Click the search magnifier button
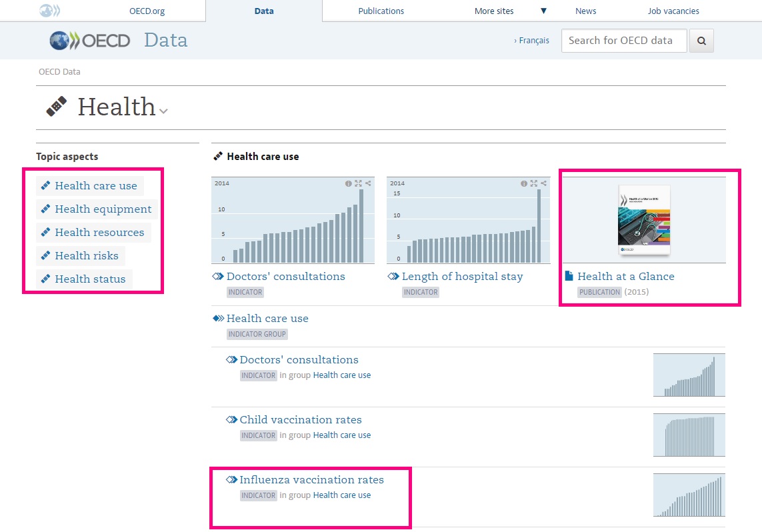This screenshot has width=762, height=532. point(701,41)
